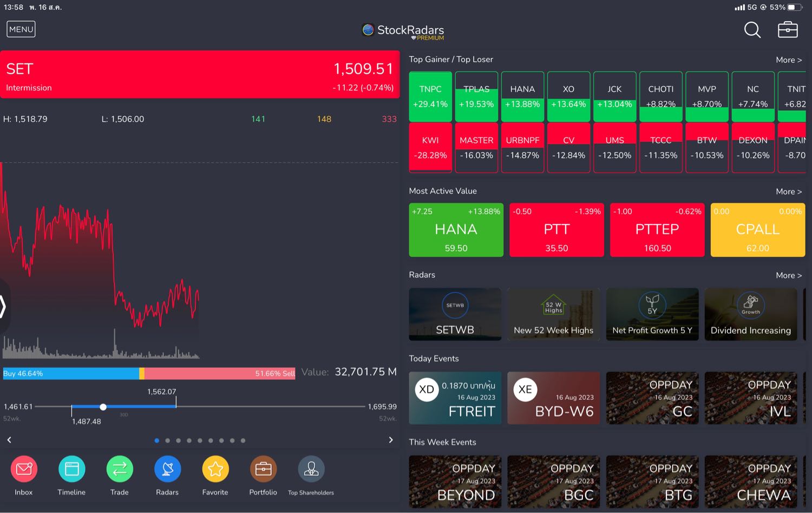Click the Buy 46.64% volume bar
The height and width of the screenshot is (513, 812).
71,373
